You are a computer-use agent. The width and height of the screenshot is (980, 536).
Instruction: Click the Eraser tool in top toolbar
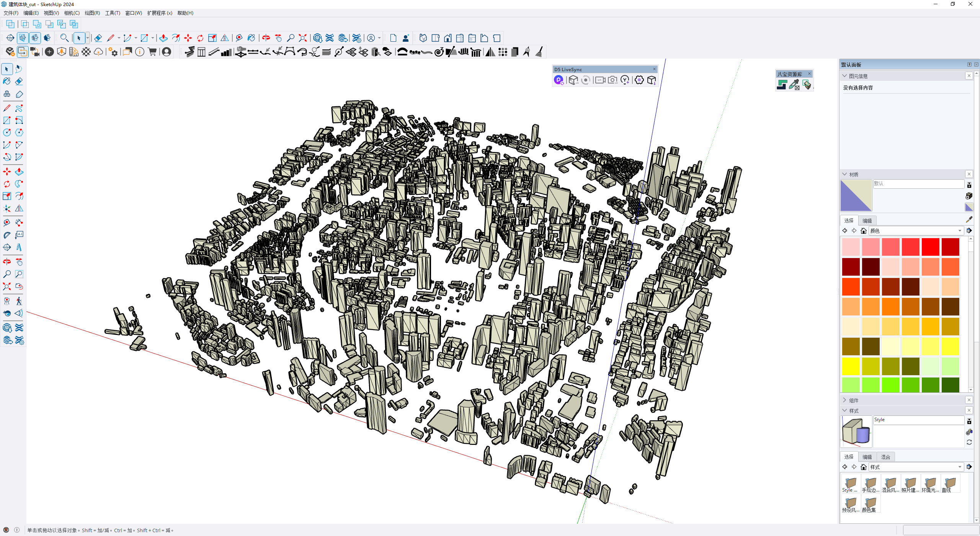click(x=98, y=38)
